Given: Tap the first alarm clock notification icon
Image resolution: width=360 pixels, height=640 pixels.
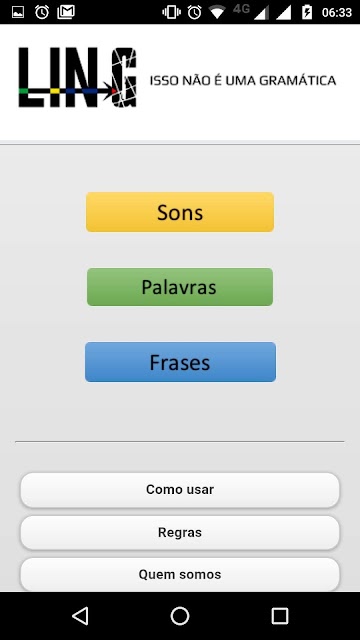Looking at the screenshot, I should click(42, 12).
